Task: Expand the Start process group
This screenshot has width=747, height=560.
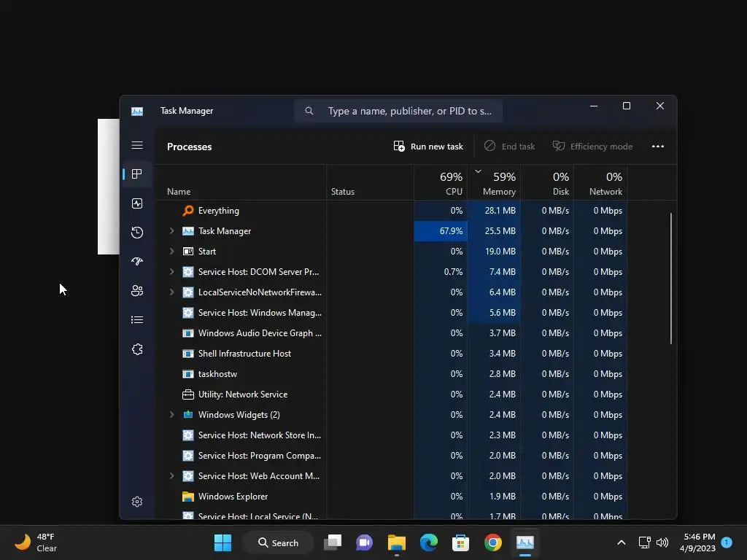Action: [171, 252]
